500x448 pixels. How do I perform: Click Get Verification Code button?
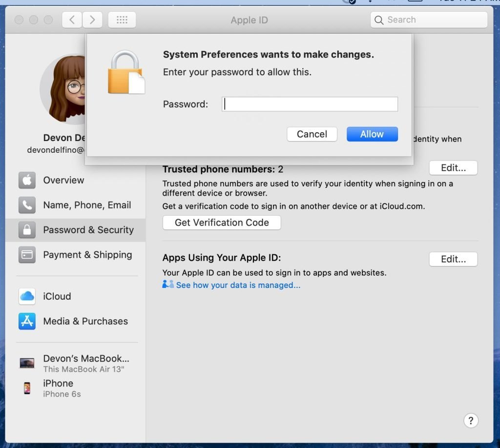pos(222,223)
